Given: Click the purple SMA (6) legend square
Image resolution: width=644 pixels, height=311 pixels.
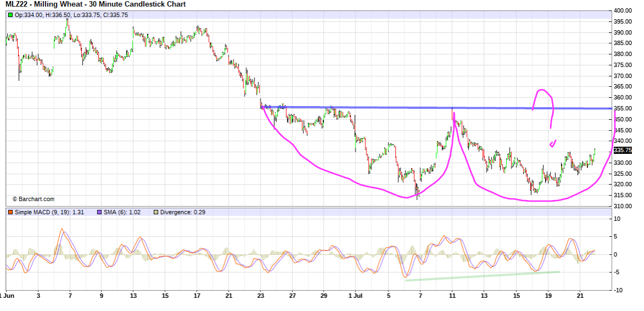Looking at the screenshot, I should pyautogui.click(x=99, y=212).
